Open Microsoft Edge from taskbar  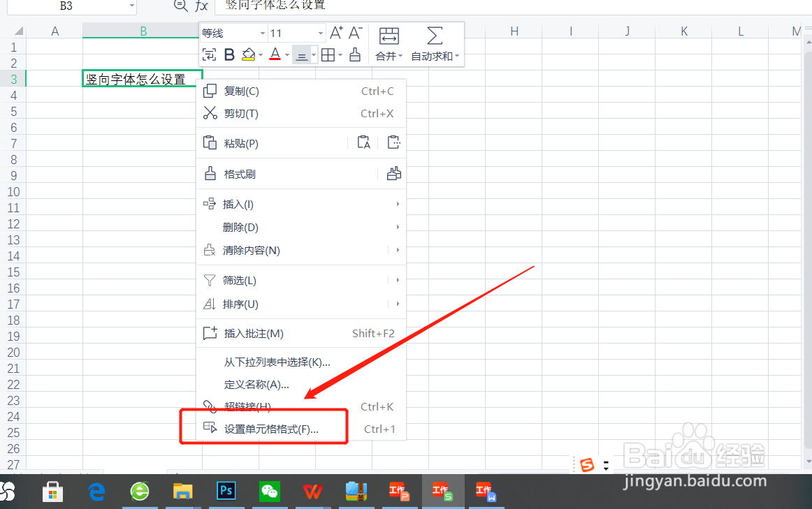tap(96, 492)
